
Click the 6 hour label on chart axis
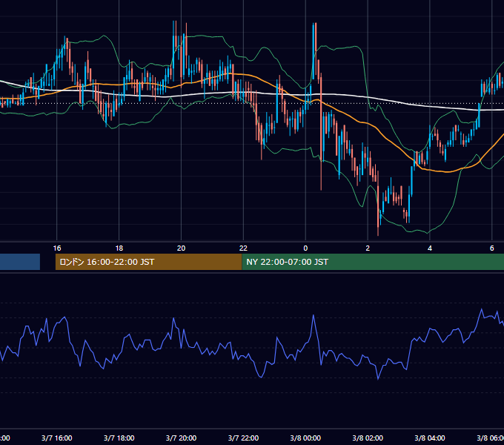coord(492,248)
